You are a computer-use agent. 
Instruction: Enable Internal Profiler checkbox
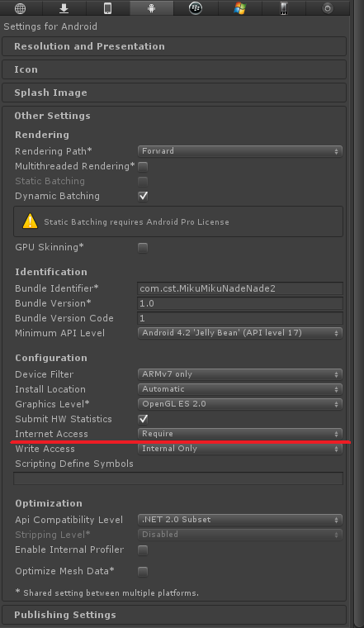(143, 550)
